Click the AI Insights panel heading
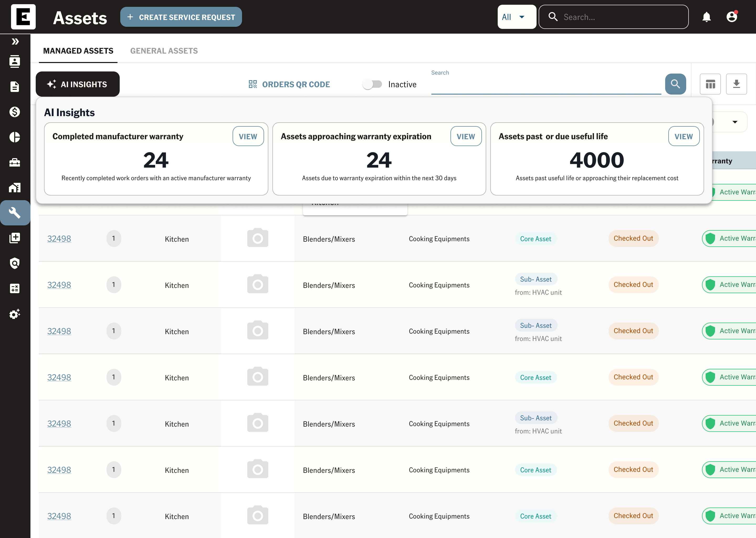The height and width of the screenshot is (538, 756). [x=70, y=113]
